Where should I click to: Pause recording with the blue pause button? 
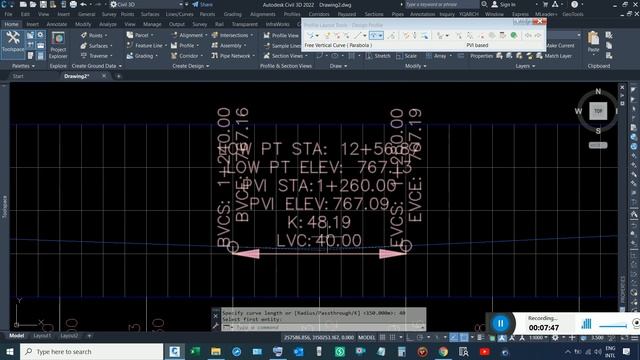click(x=500, y=324)
